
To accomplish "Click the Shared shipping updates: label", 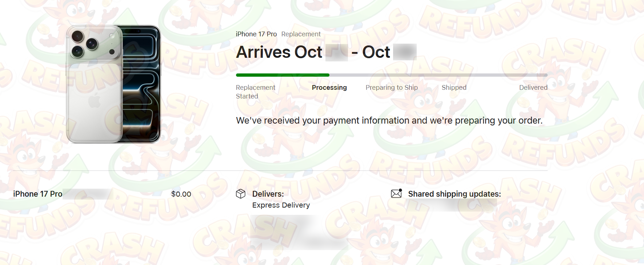I will (x=454, y=194).
